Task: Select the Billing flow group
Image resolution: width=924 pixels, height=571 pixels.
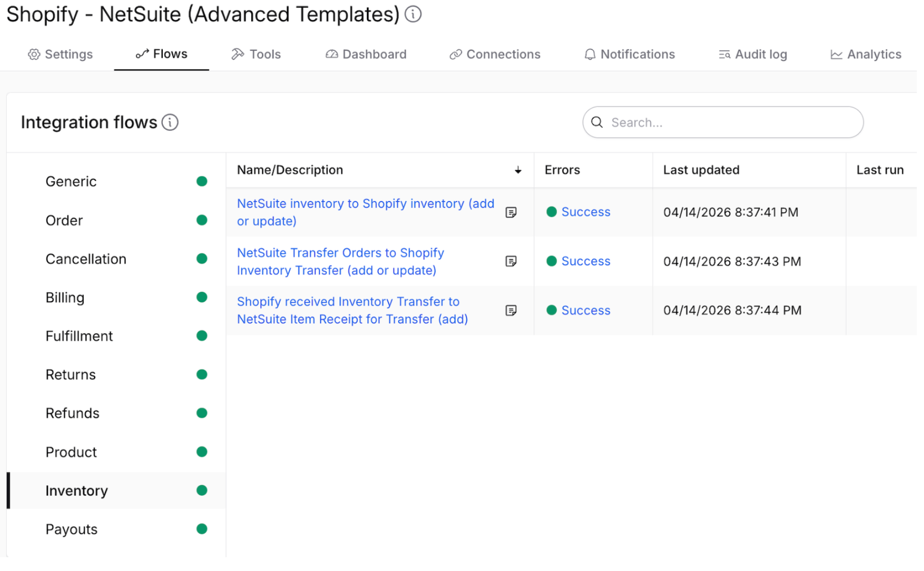Action: [116, 297]
